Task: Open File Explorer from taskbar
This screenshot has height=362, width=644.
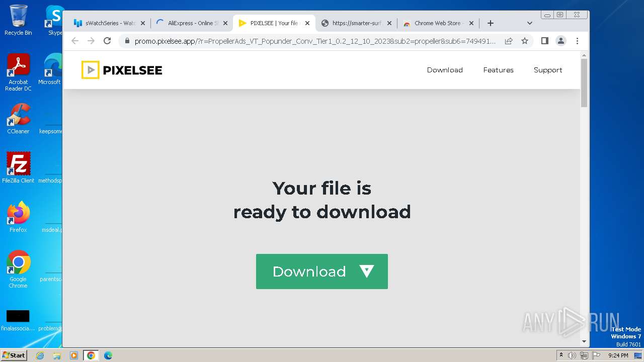Action: [x=57, y=355]
